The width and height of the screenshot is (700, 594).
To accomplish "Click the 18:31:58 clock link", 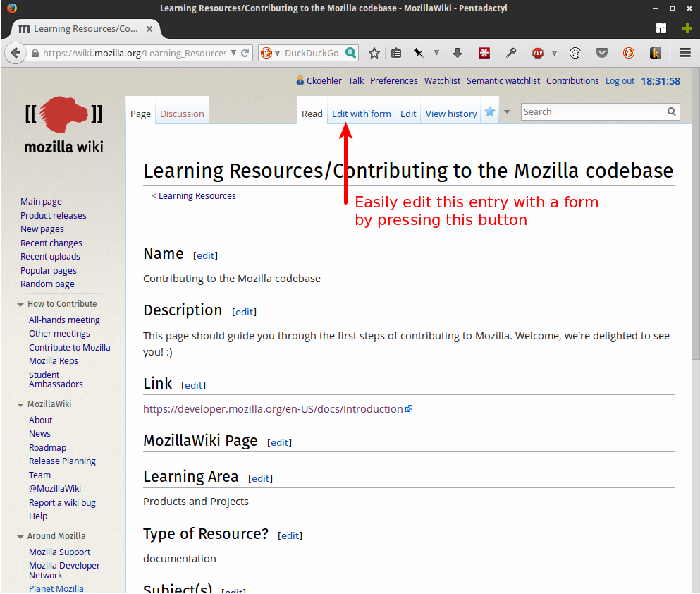I will point(661,81).
